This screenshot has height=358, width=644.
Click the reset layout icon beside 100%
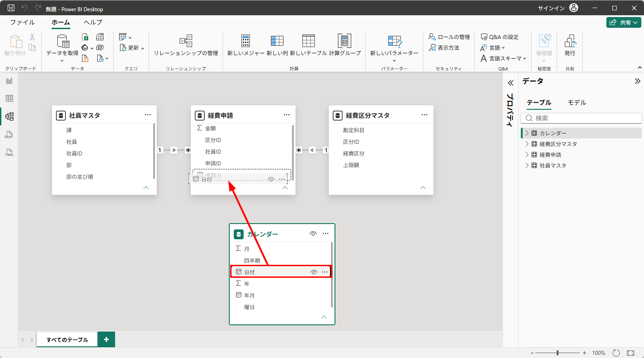616,353
